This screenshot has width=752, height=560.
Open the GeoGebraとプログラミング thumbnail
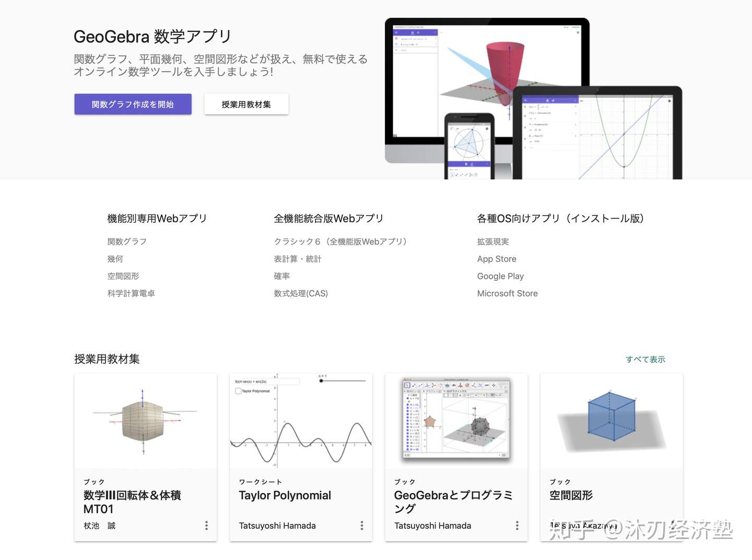(x=456, y=421)
